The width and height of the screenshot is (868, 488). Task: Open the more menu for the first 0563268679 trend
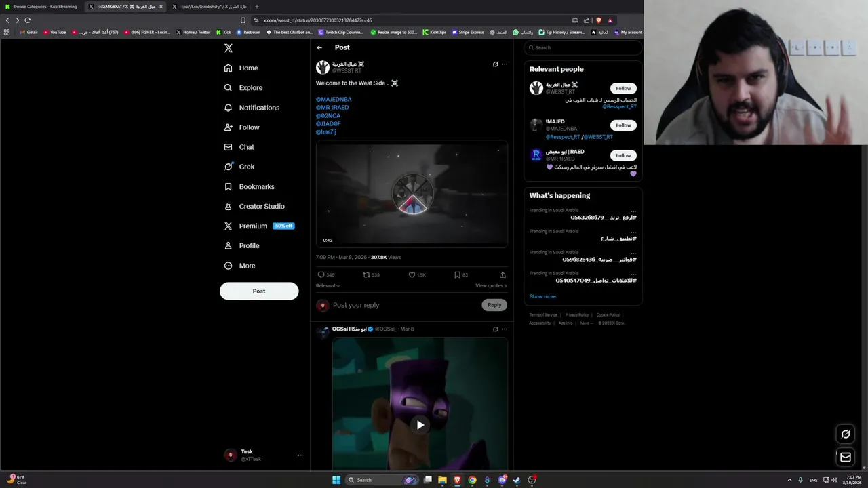tap(633, 211)
